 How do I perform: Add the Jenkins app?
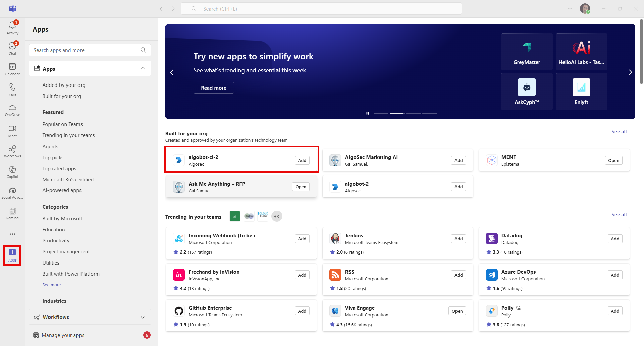(458, 239)
